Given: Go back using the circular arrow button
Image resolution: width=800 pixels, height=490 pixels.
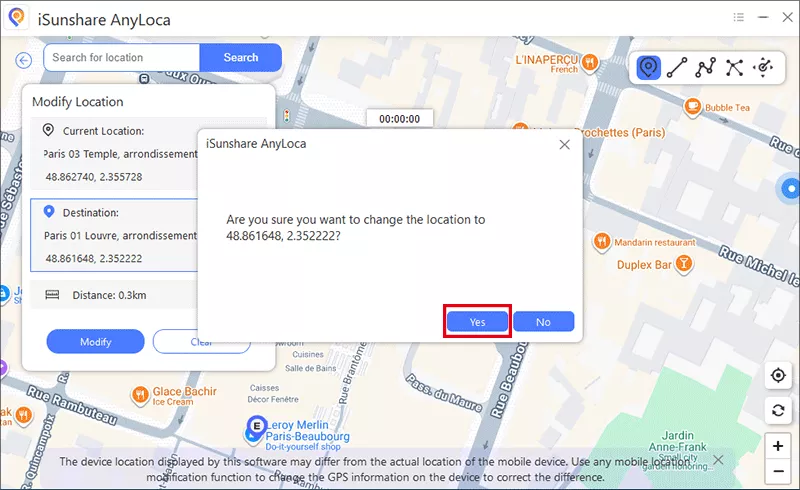Looking at the screenshot, I should [23, 61].
